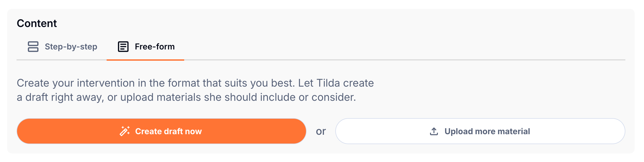Click the word "Tilda" in the description

coord(328,83)
